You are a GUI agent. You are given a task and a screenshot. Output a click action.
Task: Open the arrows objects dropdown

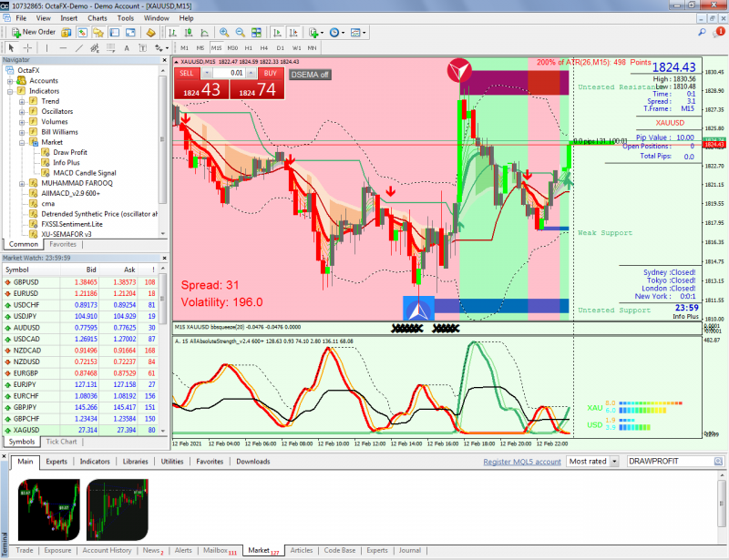(161, 48)
